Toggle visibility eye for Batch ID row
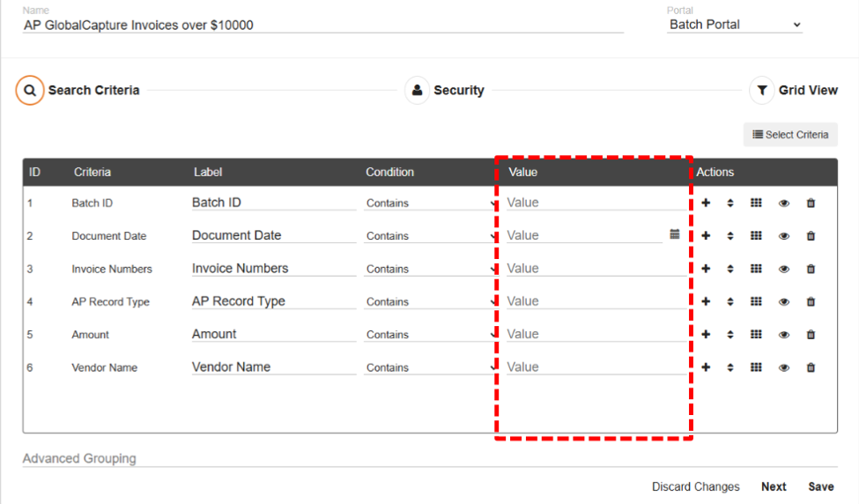This screenshot has height=504, width=859. [784, 204]
